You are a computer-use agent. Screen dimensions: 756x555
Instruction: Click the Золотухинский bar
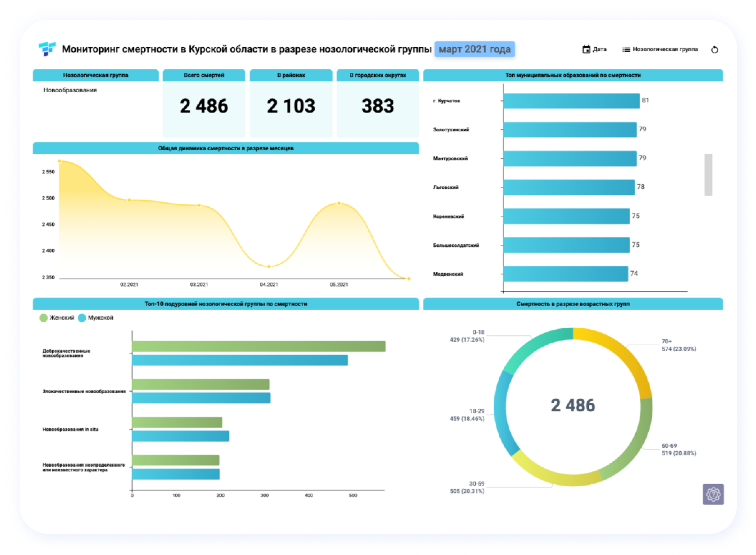tap(570, 130)
